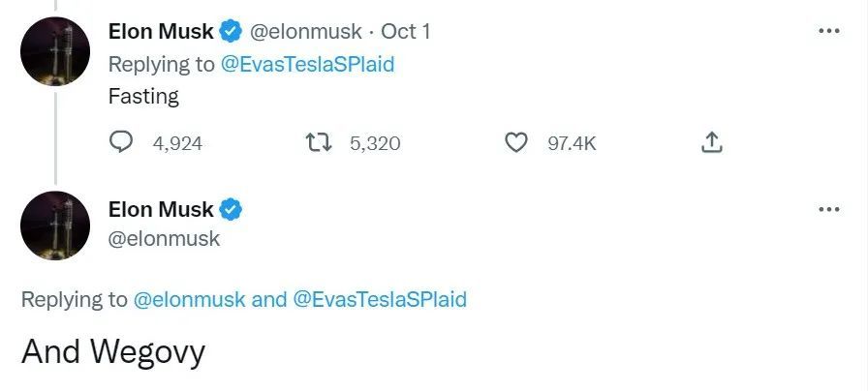Click the @elonmusk handle beside Oct 1
Image resolution: width=868 pixels, height=391 pixels.
click(x=308, y=31)
